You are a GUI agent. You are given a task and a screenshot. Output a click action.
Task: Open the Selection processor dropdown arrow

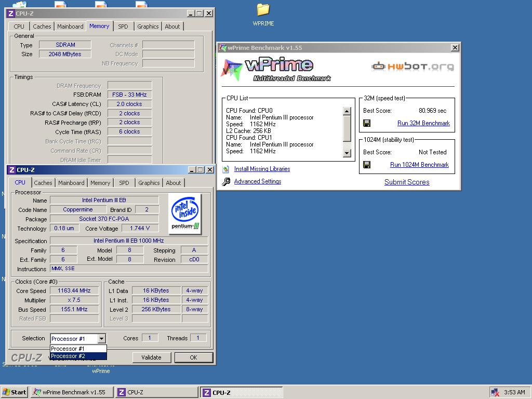101,339
